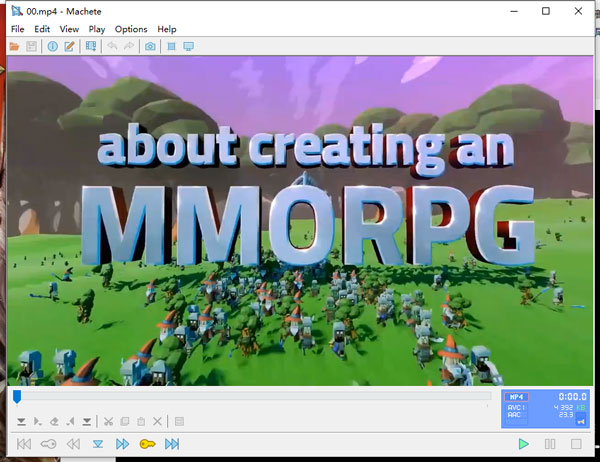Click the small yellow icon in info panel
The height and width of the screenshot is (462, 600).
pyautogui.click(x=581, y=421)
